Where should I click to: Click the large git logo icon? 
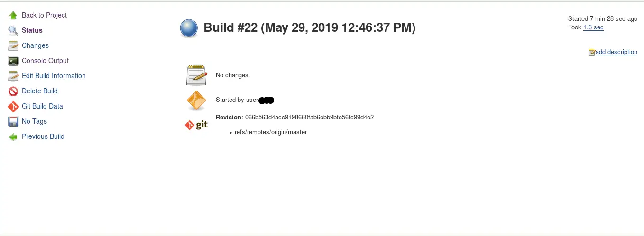click(196, 125)
